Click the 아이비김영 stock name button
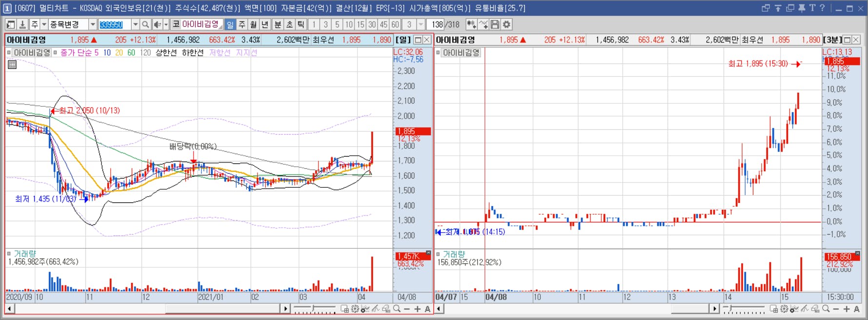This screenshot has height=320, width=868. 201,24
